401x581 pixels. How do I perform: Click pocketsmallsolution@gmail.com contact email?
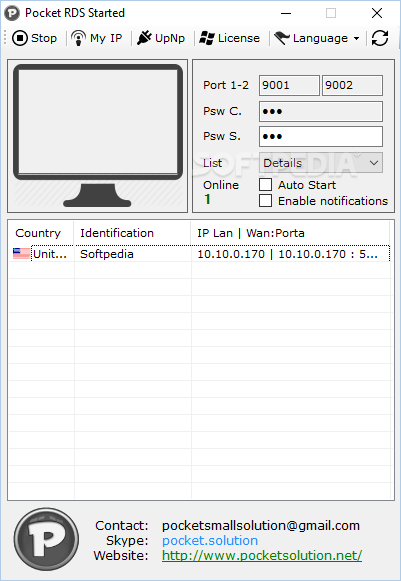tap(261, 525)
